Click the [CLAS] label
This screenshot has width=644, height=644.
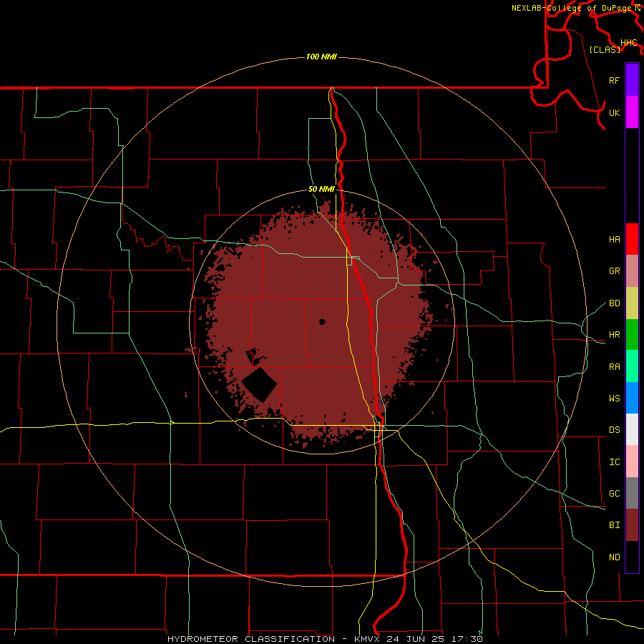click(x=605, y=49)
